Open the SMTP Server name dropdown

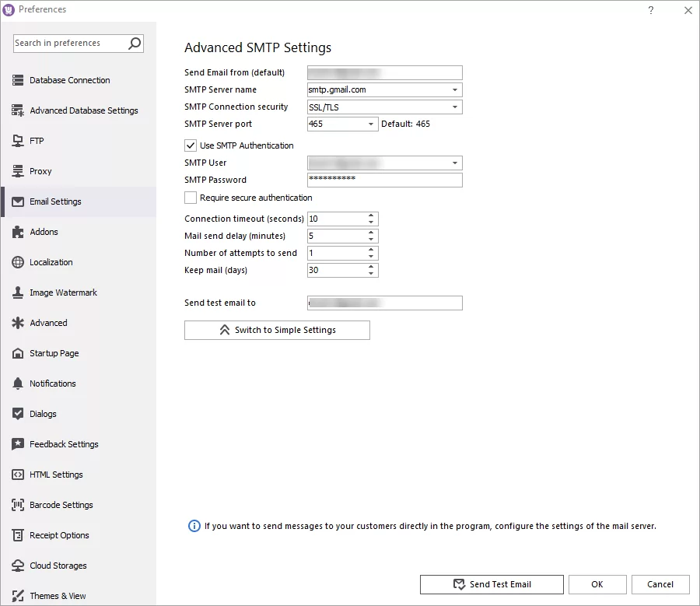[455, 89]
